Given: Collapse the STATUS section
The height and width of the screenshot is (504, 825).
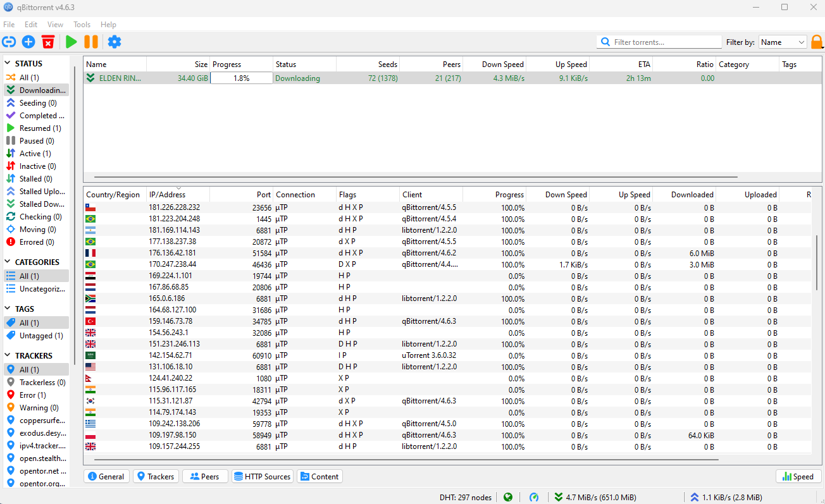Looking at the screenshot, I should coord(8,64).
